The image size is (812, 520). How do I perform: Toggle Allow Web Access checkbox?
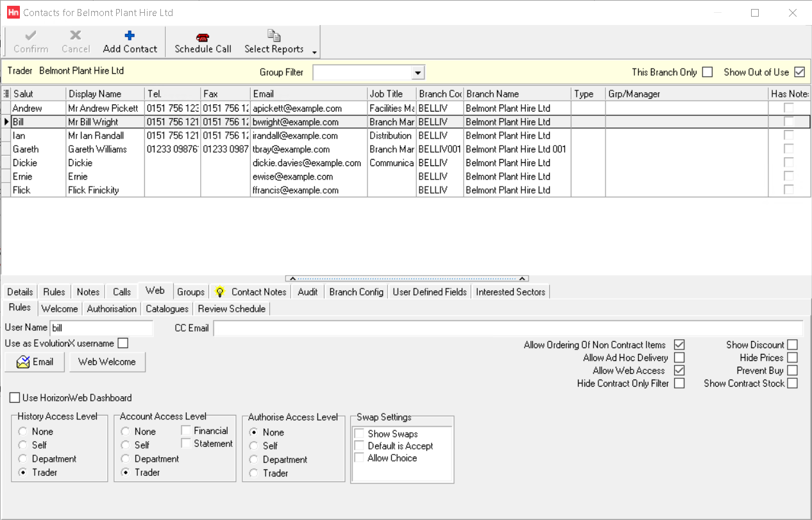click(x=679, y=371)
